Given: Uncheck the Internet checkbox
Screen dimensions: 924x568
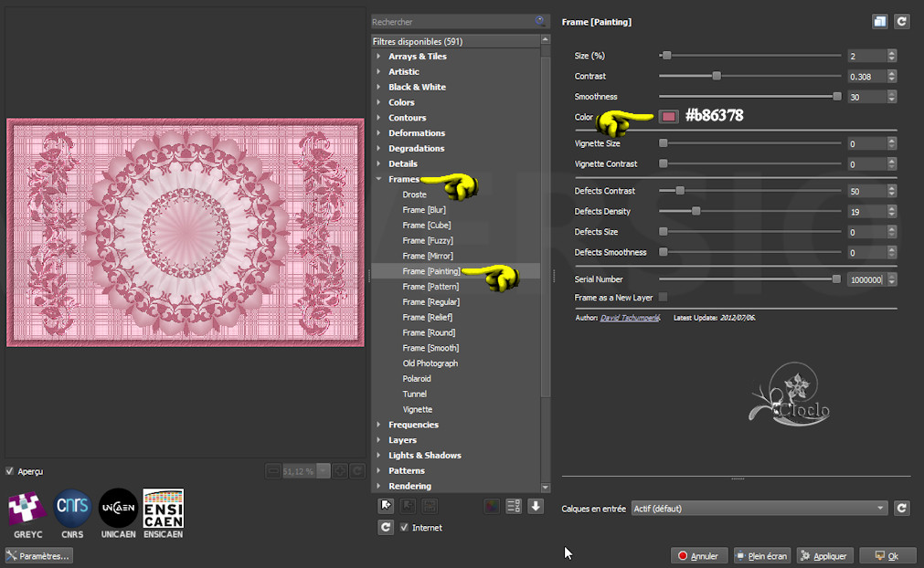Looking at the screenshot, I should [x=405, y=528].
